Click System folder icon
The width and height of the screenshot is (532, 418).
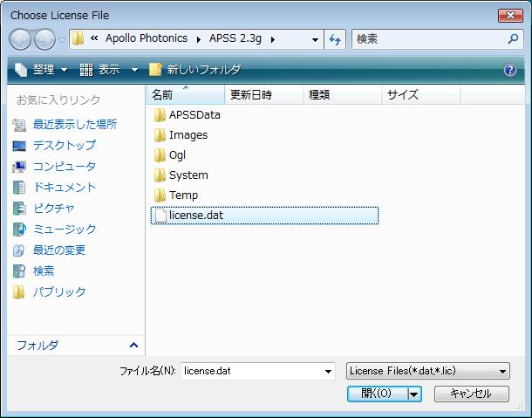pyautogui.click(x=160, y=175)
